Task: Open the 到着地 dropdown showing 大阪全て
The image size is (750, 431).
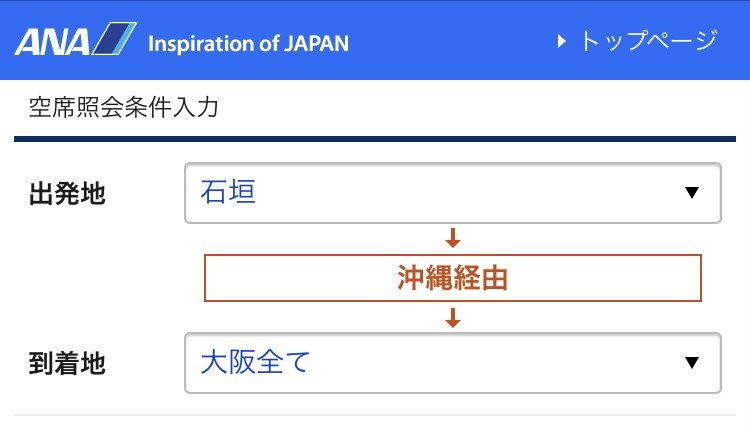Action: [x=452, y=363]
